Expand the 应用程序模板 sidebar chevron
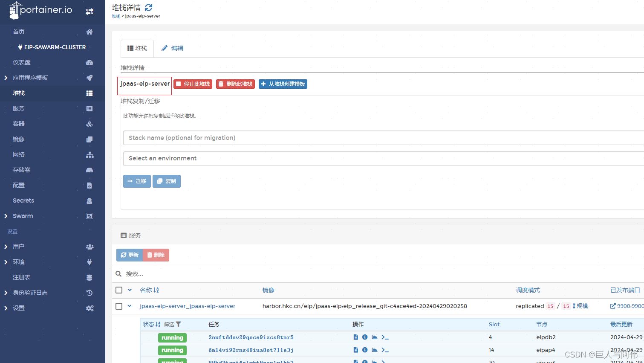The image size is (644, 363). pyautogui.click(x=6, y=78)
